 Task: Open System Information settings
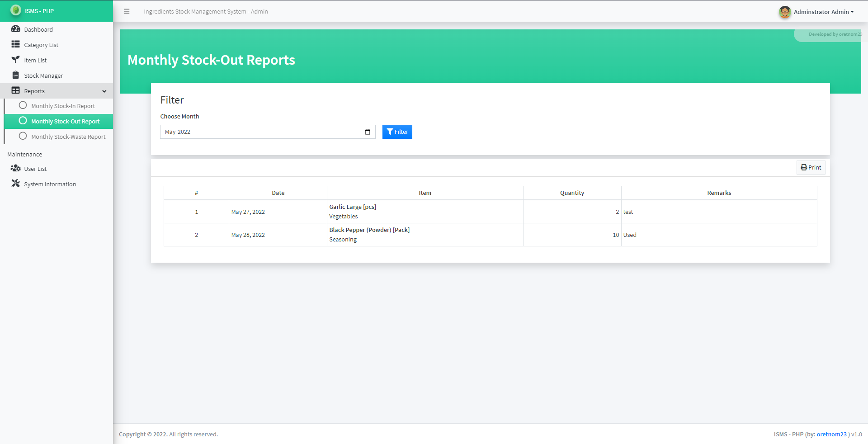[57, 184]
